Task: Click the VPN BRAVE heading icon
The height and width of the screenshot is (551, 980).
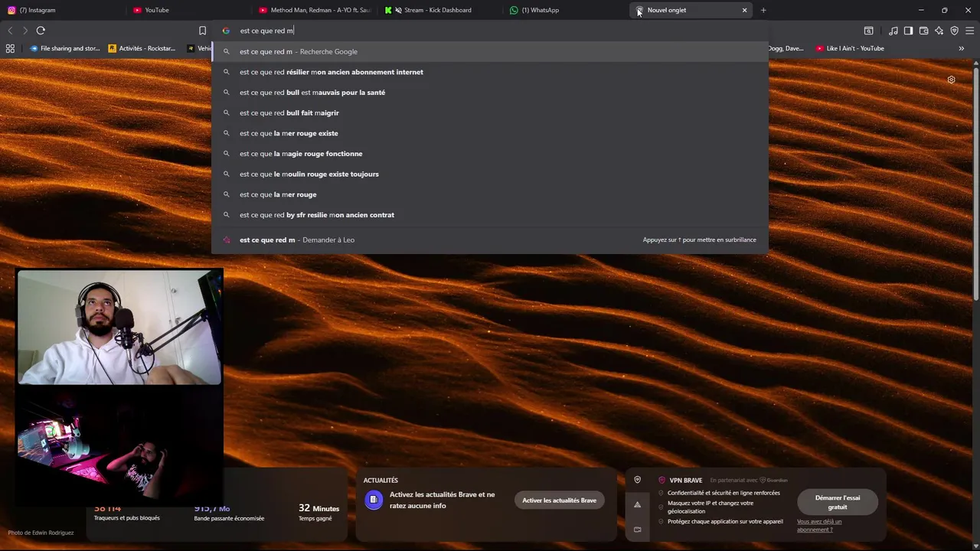Action: coord(661,480)
